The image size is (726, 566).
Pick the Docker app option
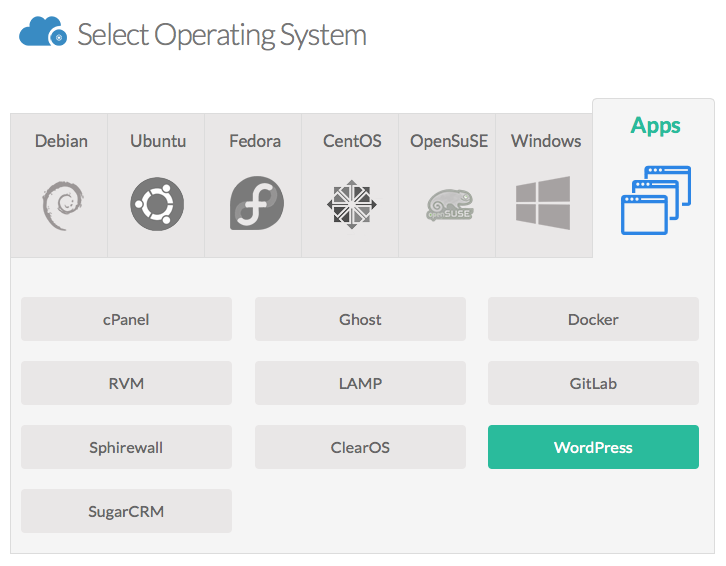pyautogui.click(x=593, y=319)
